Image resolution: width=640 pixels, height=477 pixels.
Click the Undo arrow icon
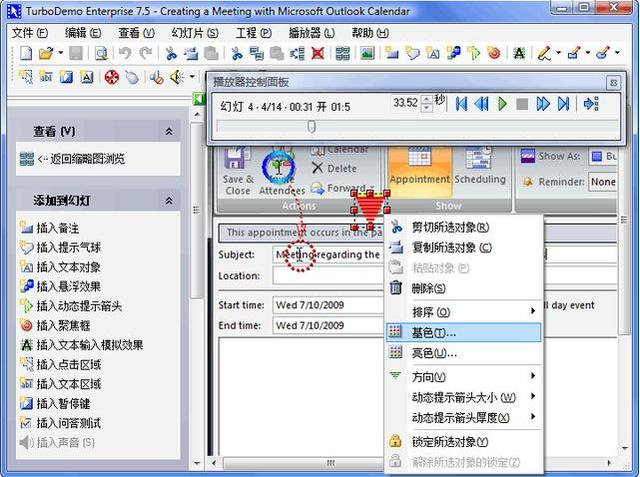tap(125, 53)
